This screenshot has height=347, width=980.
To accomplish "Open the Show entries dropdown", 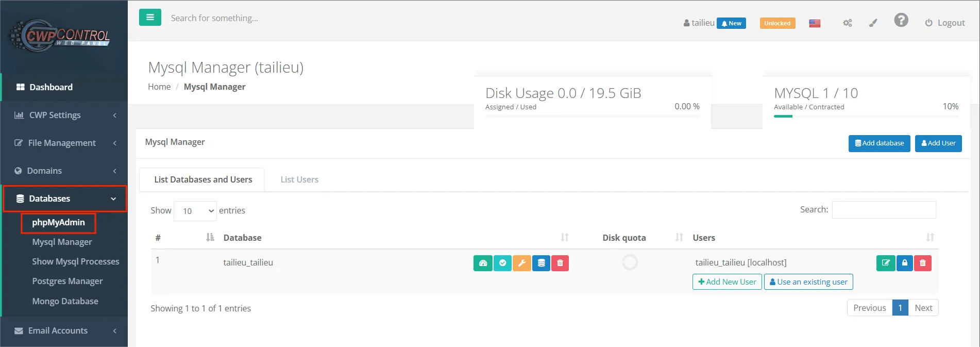I will click(x=195, y=211).
